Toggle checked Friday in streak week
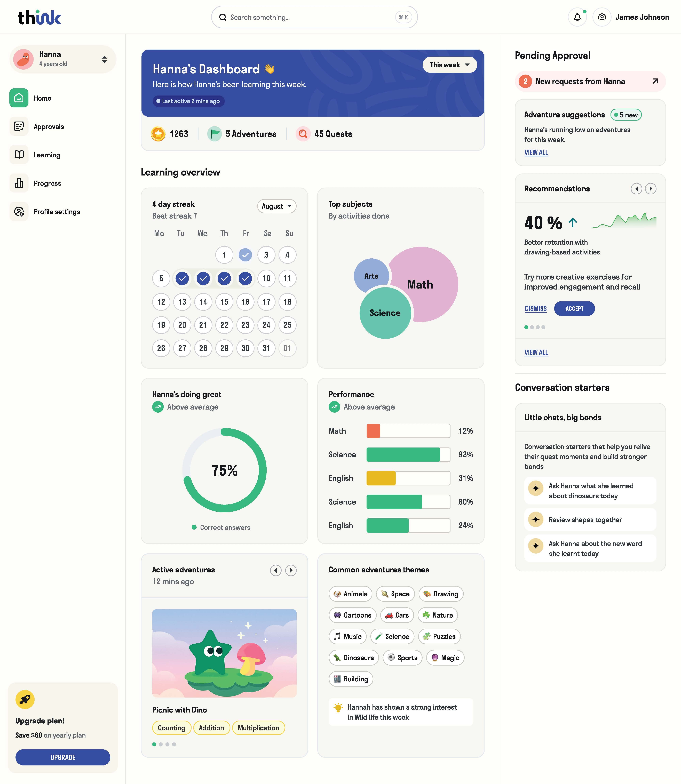The height and width of the screenshot is (784, 681). [246, 278]
